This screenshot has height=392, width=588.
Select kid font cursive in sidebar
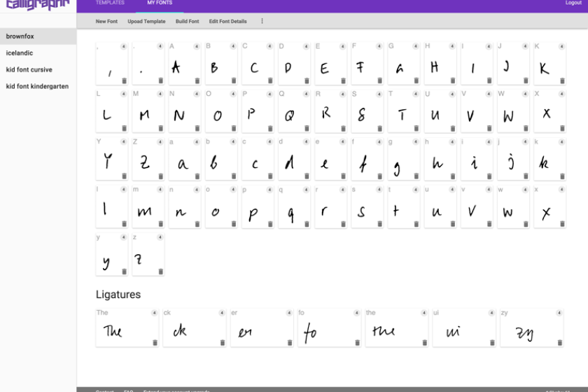click(38, 69)
